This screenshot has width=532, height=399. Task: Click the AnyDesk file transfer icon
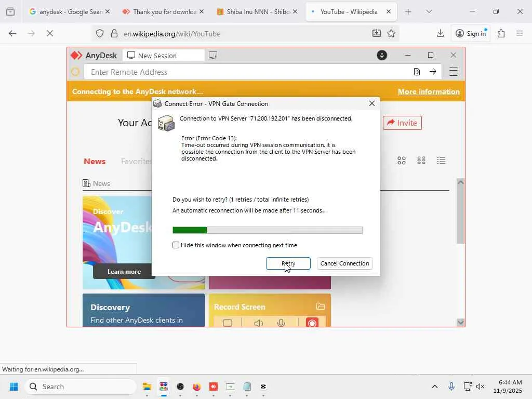[x=417, y=72]
